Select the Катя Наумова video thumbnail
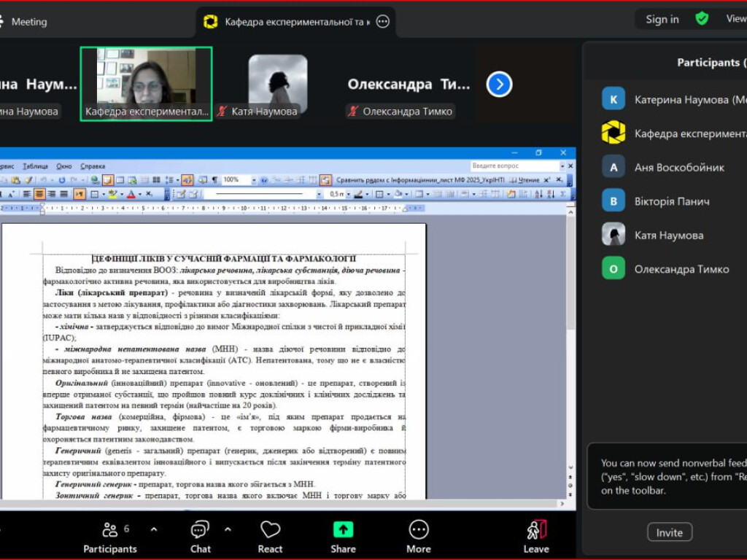The height and width of the screenshot is (560, 747). (x=277, y=84)
